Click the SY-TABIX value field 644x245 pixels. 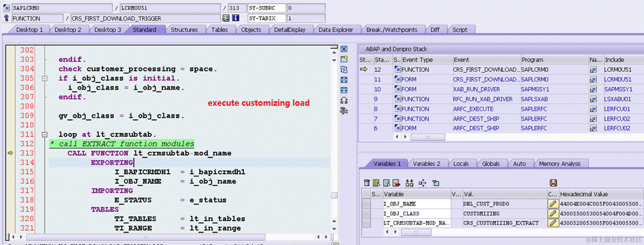(306, 18)
